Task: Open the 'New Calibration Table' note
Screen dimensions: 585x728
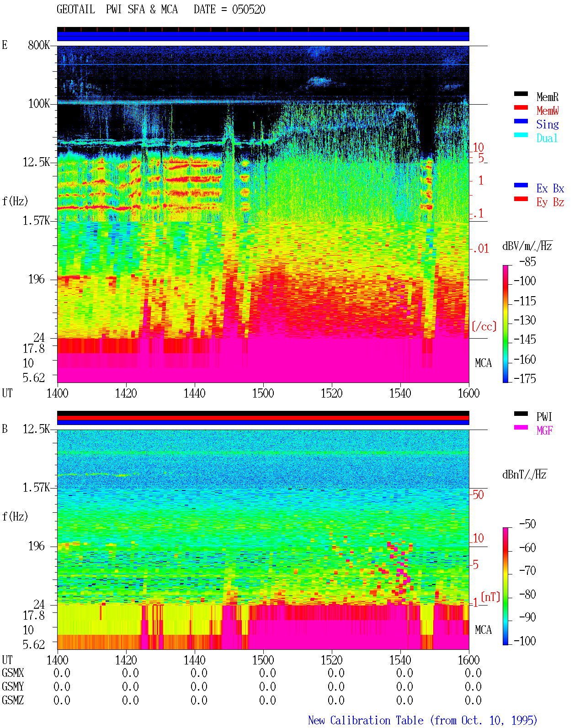Action: pos(423,721)
